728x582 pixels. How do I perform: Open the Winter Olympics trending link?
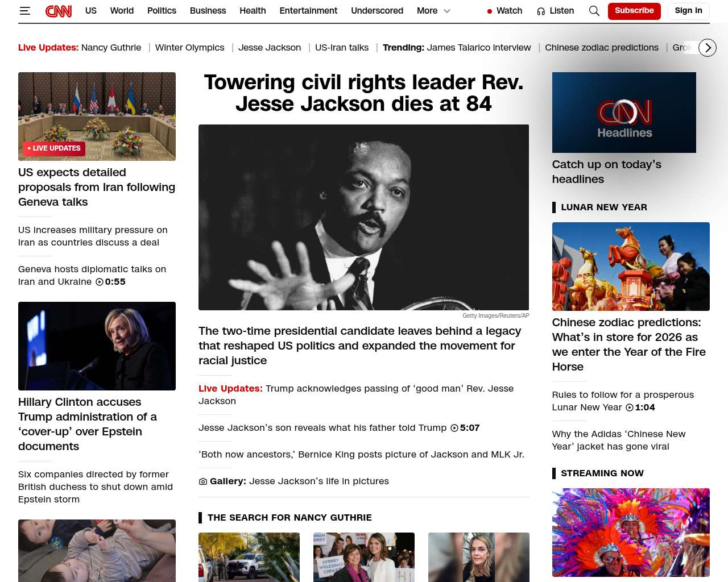(189, 48)
